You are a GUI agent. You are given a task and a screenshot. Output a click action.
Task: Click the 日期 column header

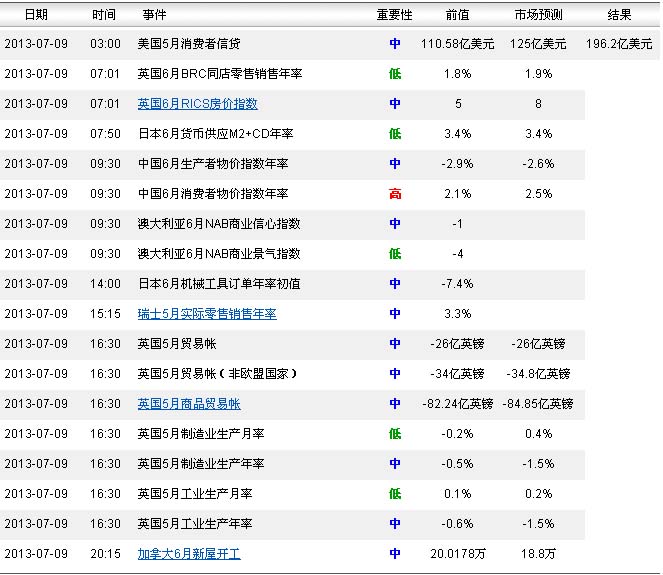click(36, 15)
